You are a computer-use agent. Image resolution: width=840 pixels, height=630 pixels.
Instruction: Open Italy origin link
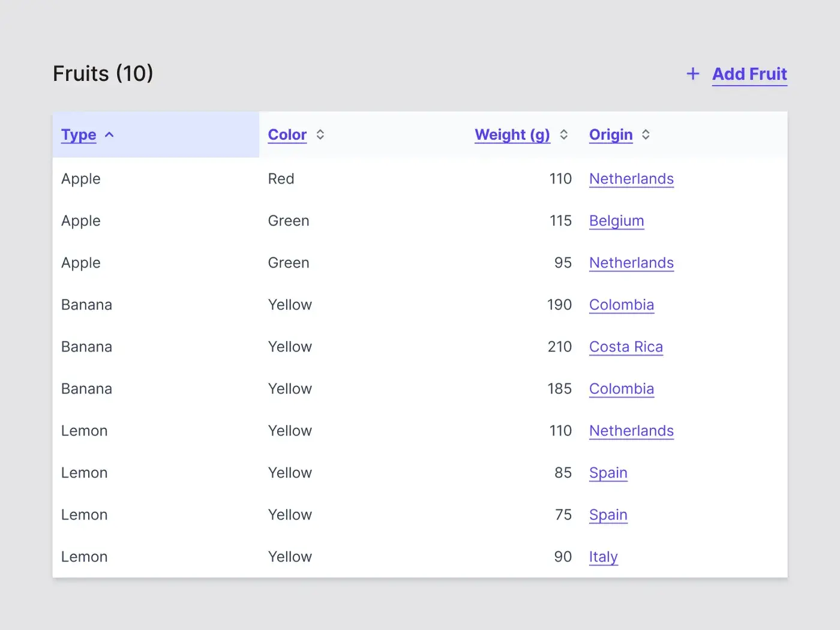[603, 557]
